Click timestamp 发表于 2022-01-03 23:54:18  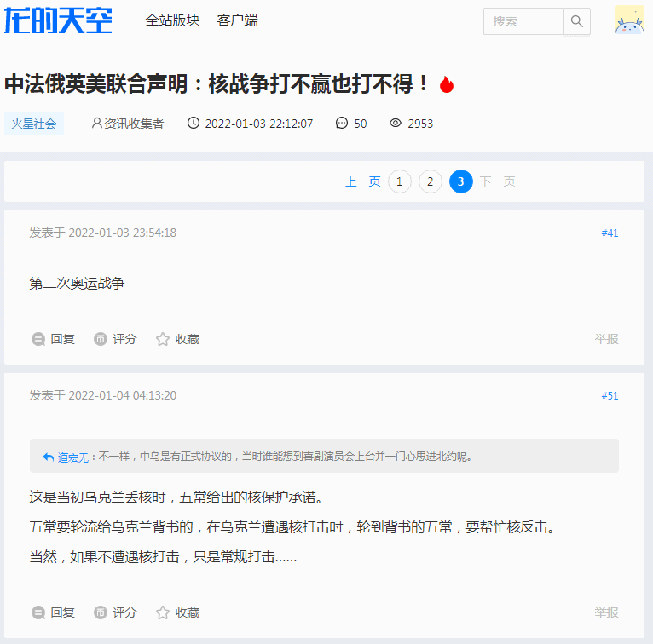pos(103,233)
